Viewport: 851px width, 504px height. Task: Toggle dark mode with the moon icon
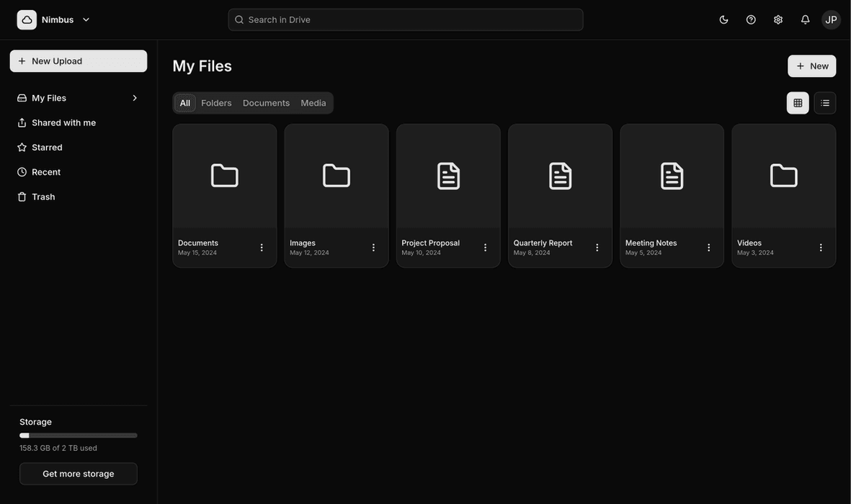[x=723, y=19]
